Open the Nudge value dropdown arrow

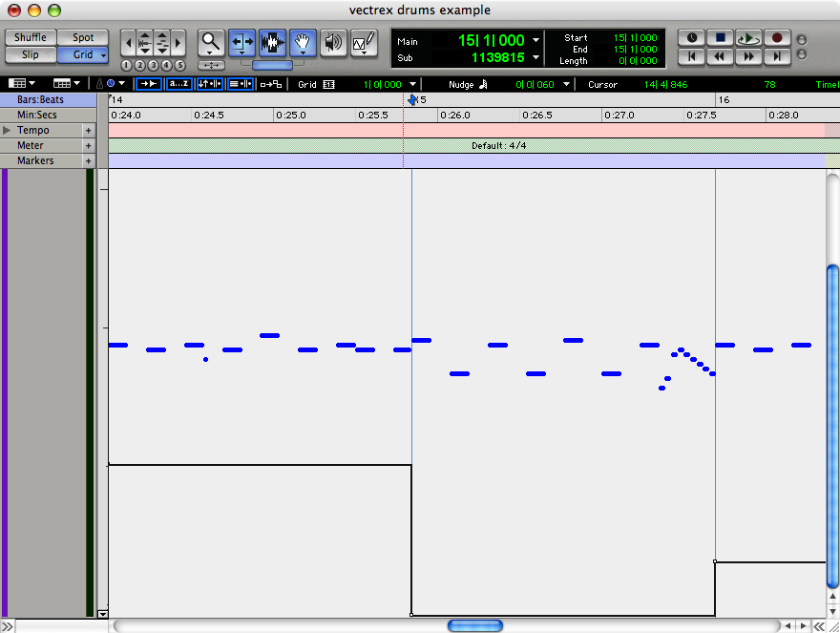tap(566, 84)
